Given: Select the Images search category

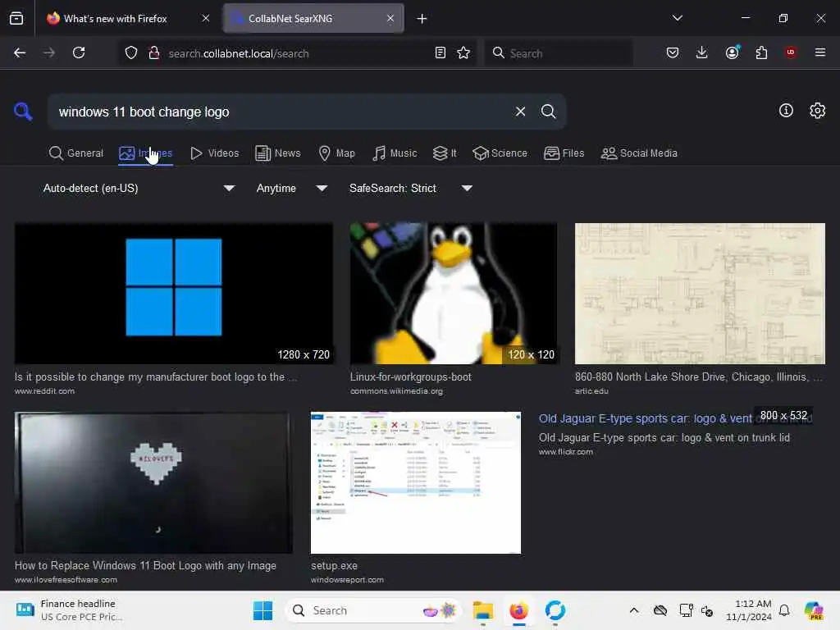Looking at the screenshot, I should tap(145, 153).
